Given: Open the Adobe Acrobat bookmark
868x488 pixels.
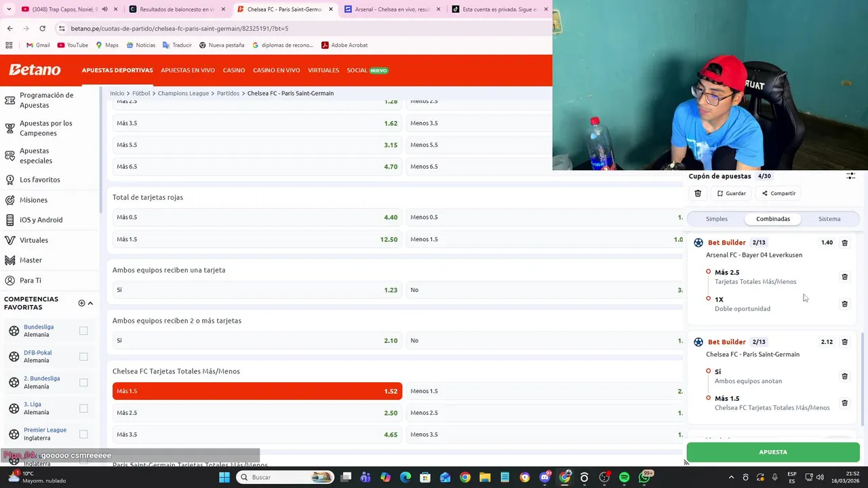Looking at the screenshot, I should (344, 45).
